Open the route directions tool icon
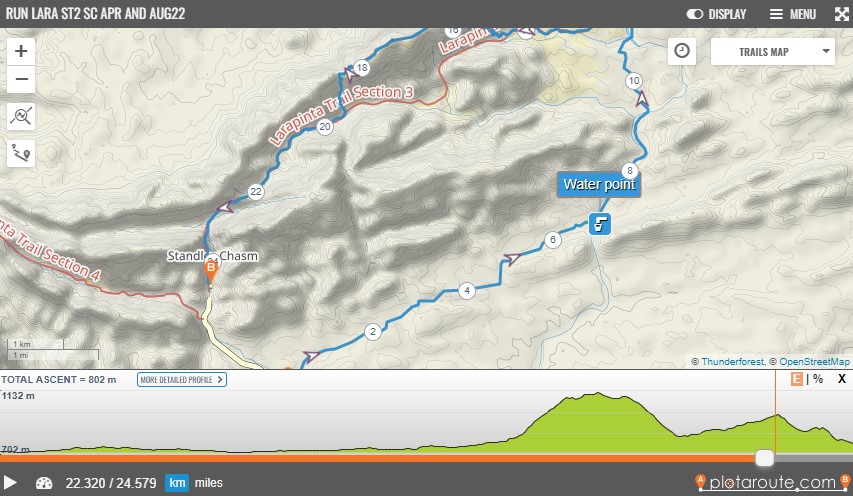This screenshot has width=853, height=496. [21, 153]
